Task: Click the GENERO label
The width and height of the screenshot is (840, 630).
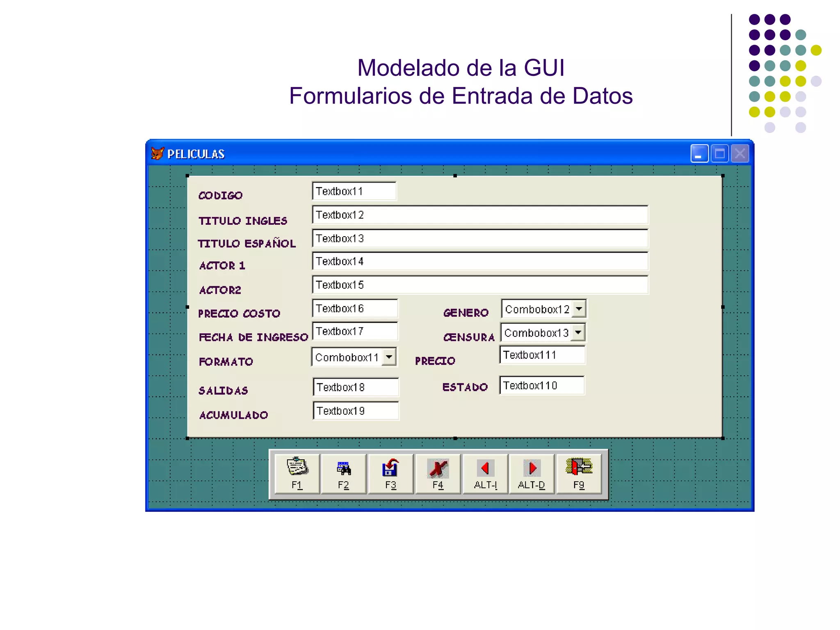Action: (x=466, y=313)
